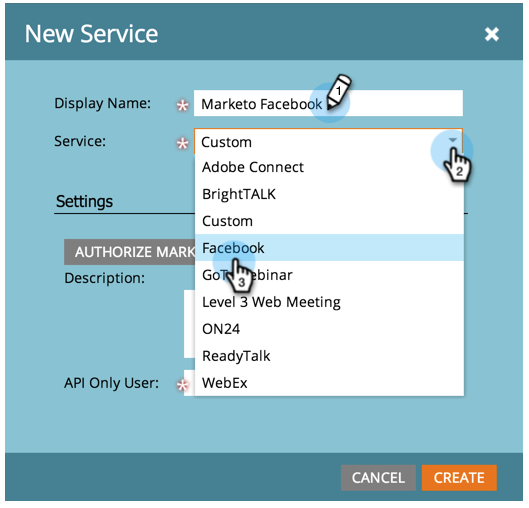Screen dimensions: 529x508
Task: Pick Custom in the dropdown list
Action: [x=329, y=221]
